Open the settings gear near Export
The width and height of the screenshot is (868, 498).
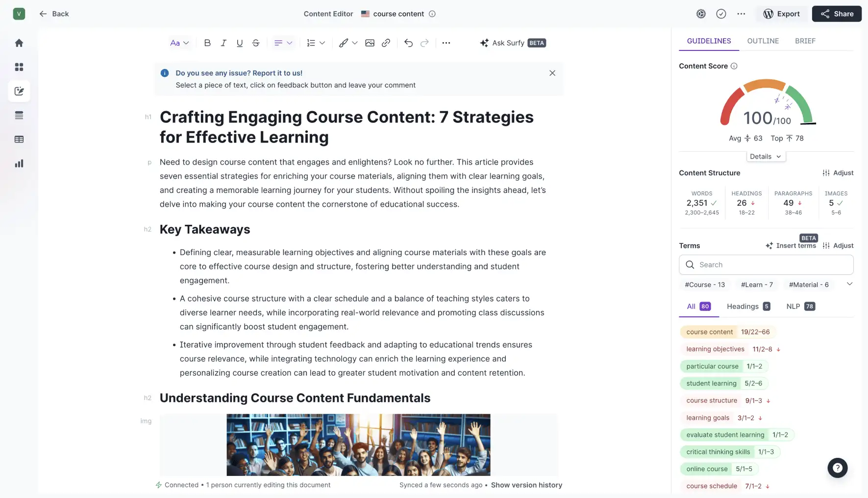[701, 14]
